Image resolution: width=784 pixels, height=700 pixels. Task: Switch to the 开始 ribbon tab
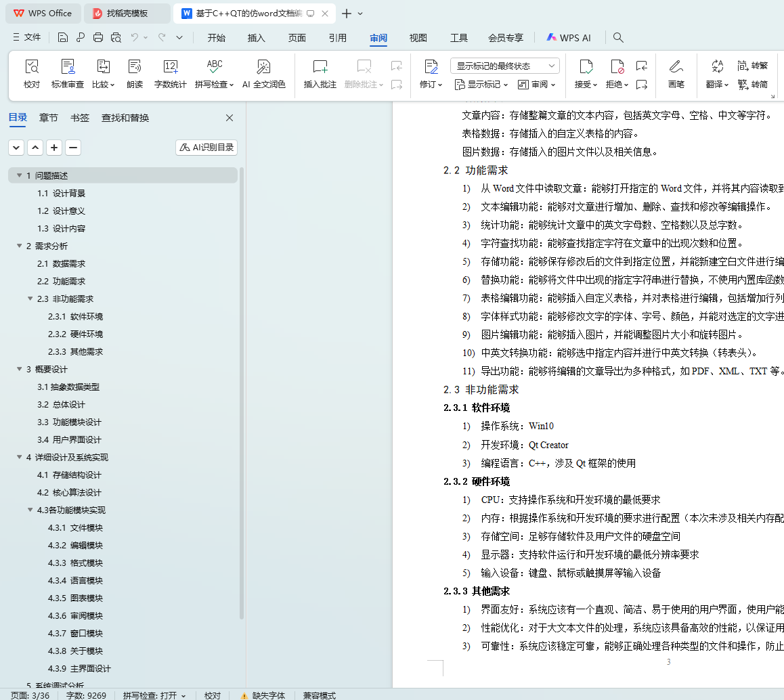click(217, 38)
